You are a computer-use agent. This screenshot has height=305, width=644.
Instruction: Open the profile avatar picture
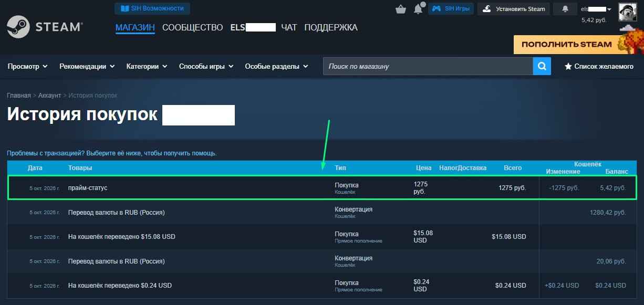point(627,11)
